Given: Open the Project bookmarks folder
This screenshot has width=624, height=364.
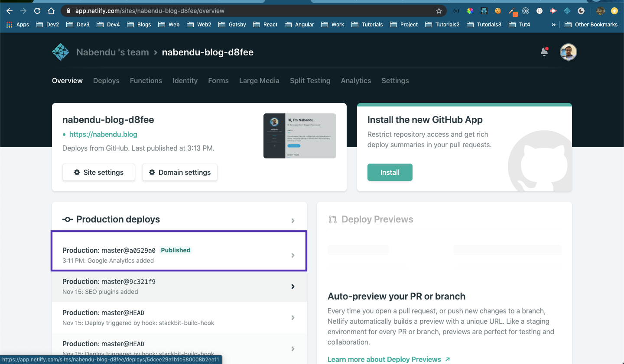Looking at the screenshot, I should pyautogui.click(x=404, y=25).
